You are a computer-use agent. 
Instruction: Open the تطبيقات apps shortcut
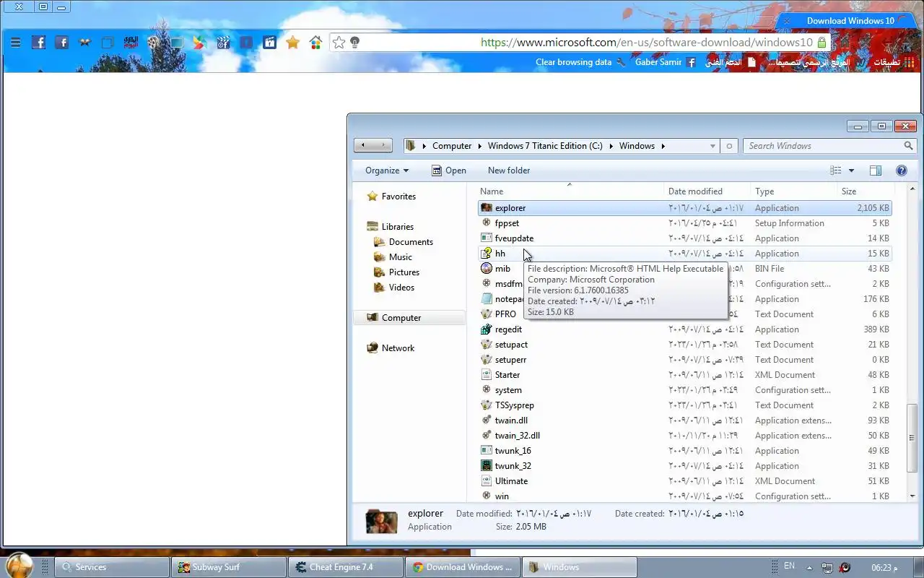(893, 62)
